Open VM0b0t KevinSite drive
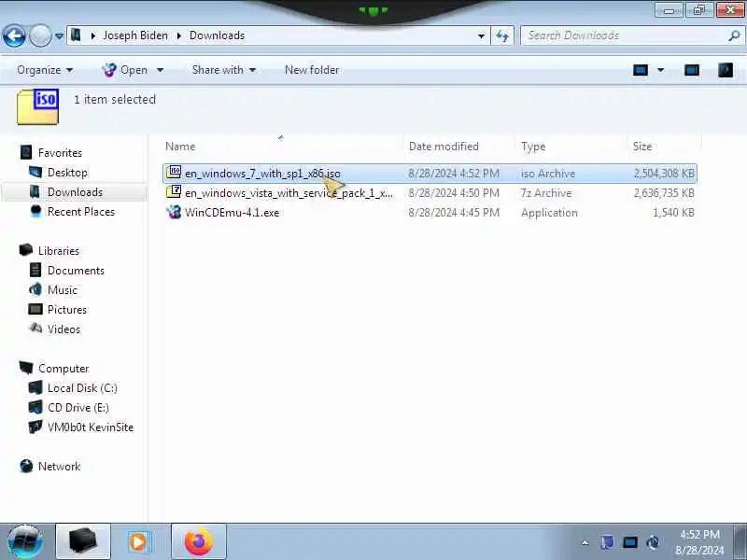Viewport: 747px width, 560px height. click(91, 427)
